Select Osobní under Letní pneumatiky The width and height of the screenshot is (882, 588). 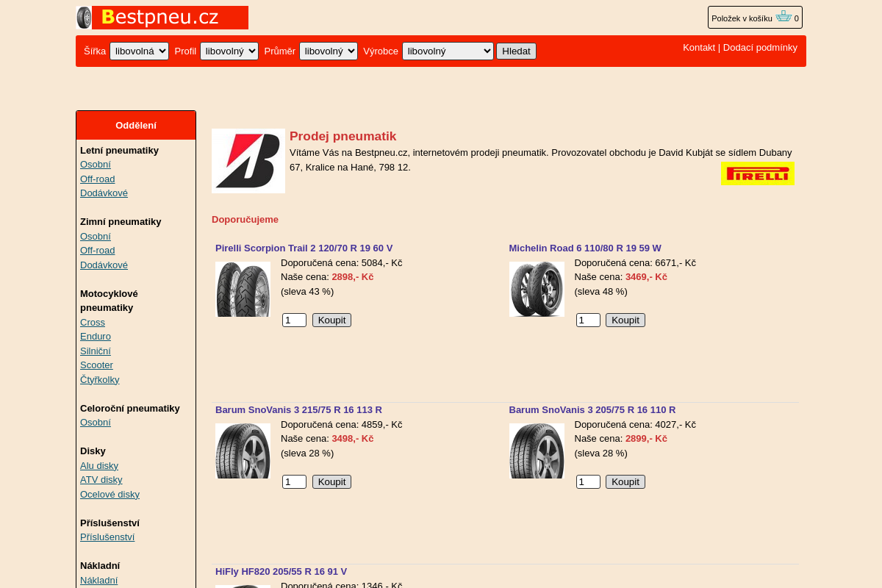coord(96,164)
